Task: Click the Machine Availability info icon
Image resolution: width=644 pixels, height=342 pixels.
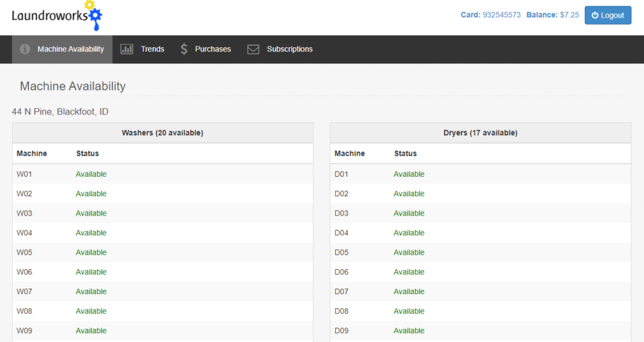Action: 25,49
